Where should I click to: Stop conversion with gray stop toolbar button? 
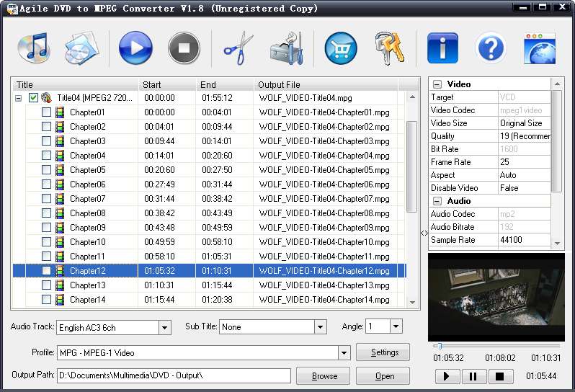point(184,48)
